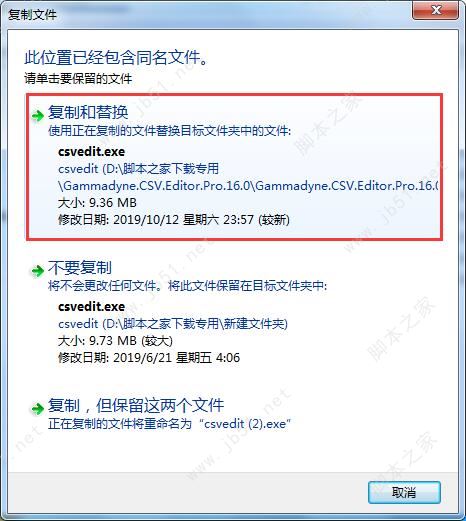
Task: Choose the 不要复制 option heading
Action: (80, 267)
